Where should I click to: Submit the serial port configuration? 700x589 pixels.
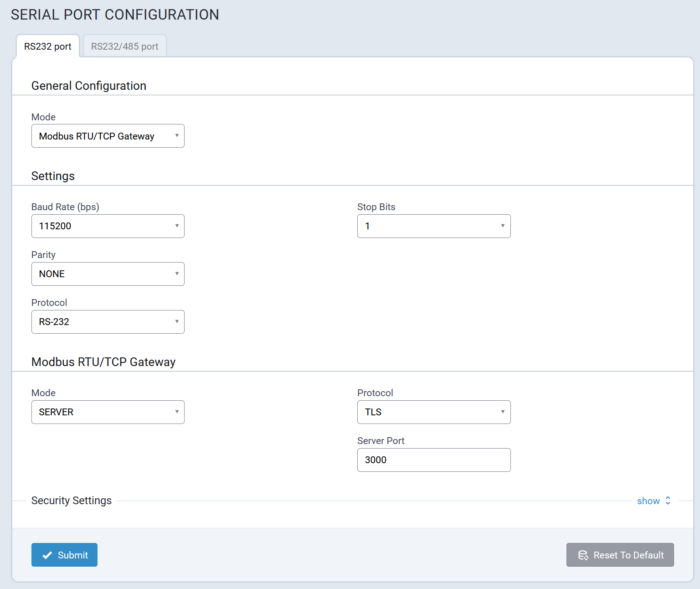[64, 555]
